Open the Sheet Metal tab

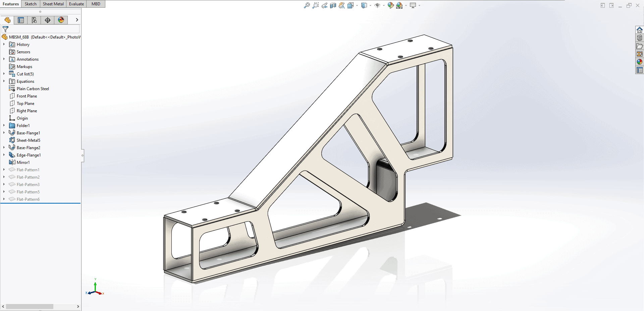click(53, 4)
